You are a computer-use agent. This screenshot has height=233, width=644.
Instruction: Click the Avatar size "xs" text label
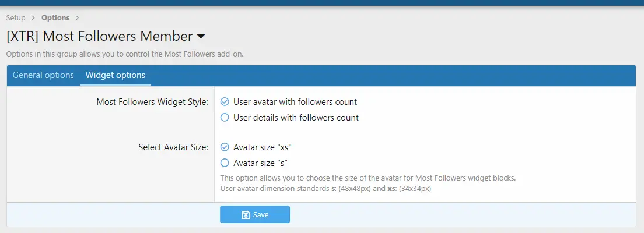pos(262,147)
